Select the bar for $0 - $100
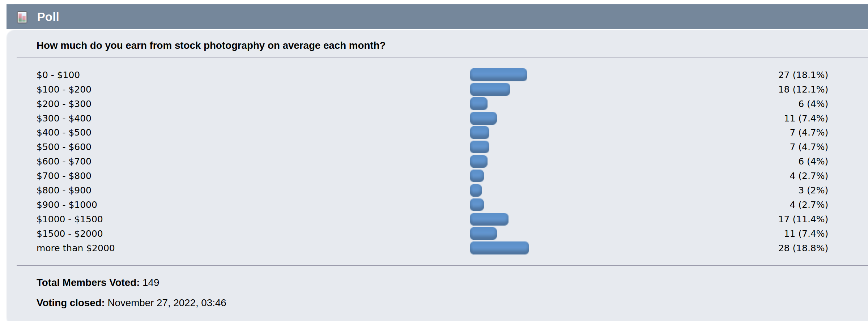The image size is (868, 321). tap(498, 75)
